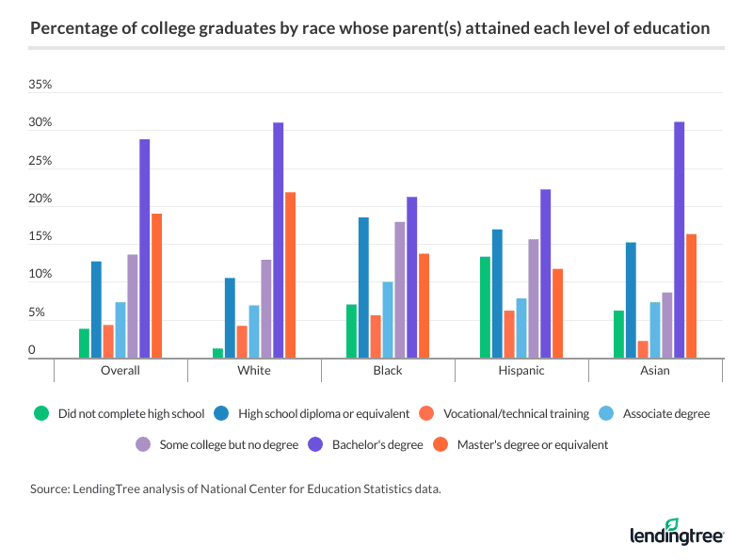Select the 'White' category label
The height and width of the screenshot is (560, 753).
pos(254,371)
